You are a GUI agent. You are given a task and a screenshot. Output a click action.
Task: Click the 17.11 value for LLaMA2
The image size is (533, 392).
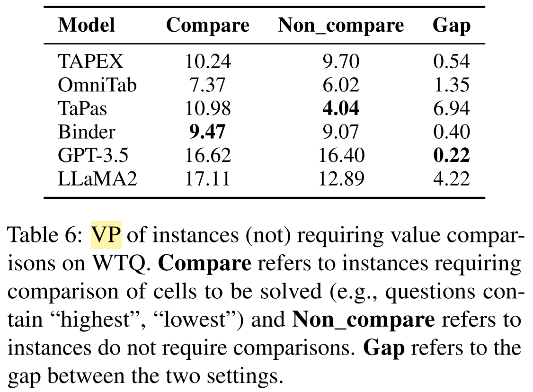tap(207, 178)
